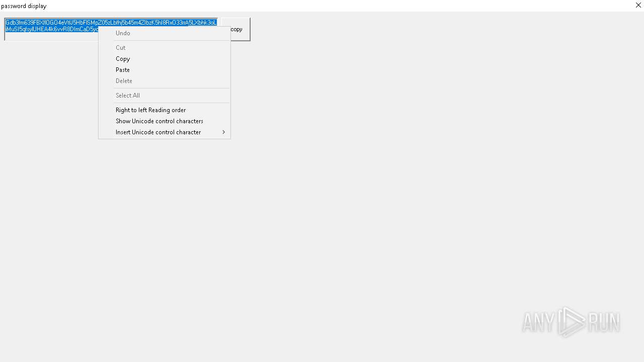Enable Right to left Reading order
The width and height of the screenshot is (644, 362).
pos(165,110)
